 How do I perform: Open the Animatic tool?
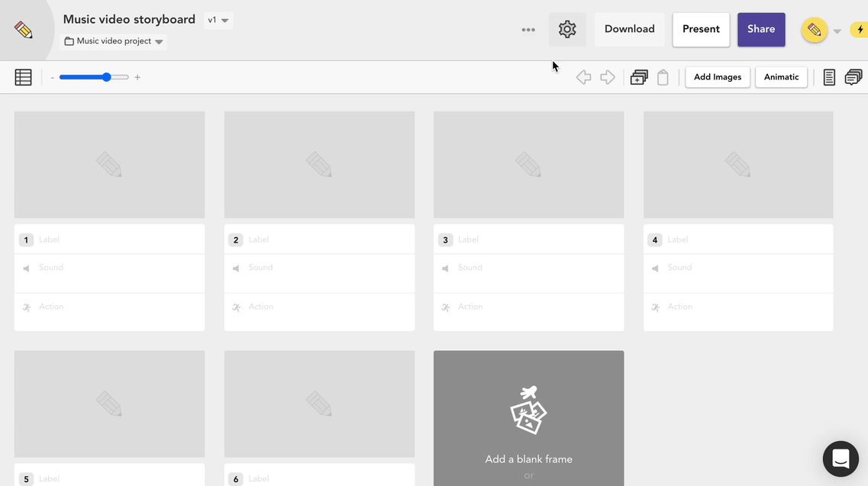coord(781,77)
